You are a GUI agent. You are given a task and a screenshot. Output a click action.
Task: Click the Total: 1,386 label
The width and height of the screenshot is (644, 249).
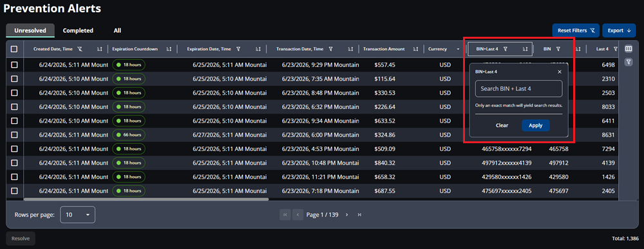[625, 238]
